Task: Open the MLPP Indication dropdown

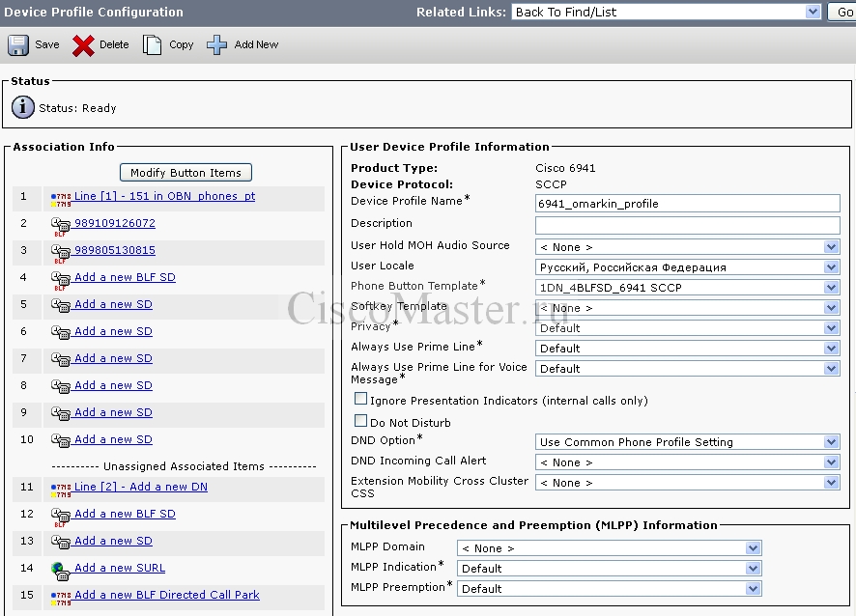Action: click(x=610, y=568)
